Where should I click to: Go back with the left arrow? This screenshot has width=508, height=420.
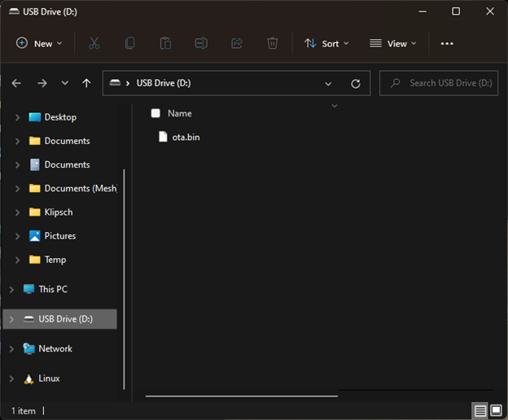click(16, 83)
